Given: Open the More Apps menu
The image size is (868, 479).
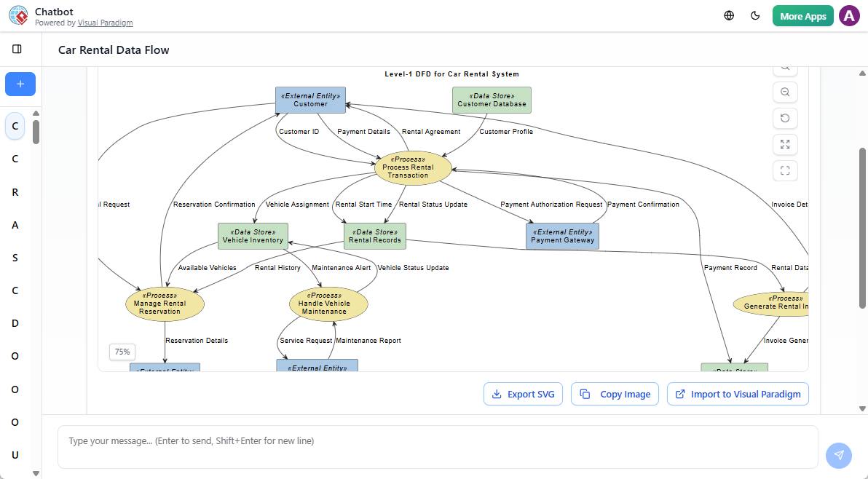Looking at the screenshot, I should point(802,15).
